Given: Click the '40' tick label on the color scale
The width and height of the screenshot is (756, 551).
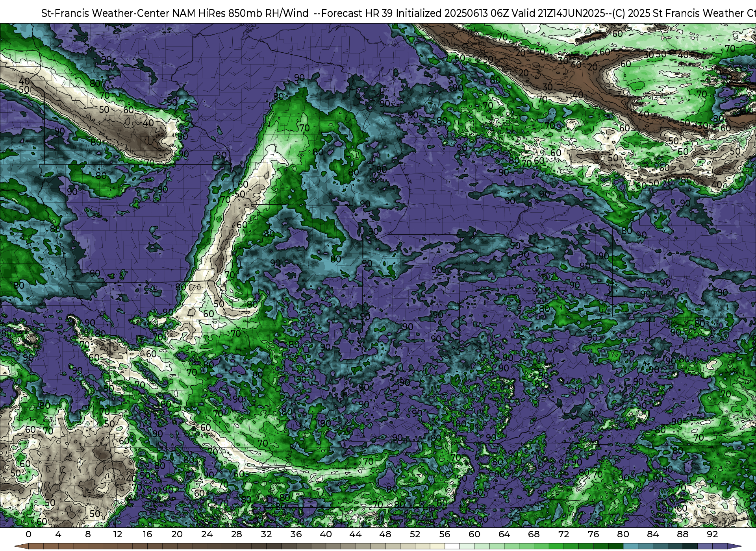Looking at the screenshot, I should [326, 534].
